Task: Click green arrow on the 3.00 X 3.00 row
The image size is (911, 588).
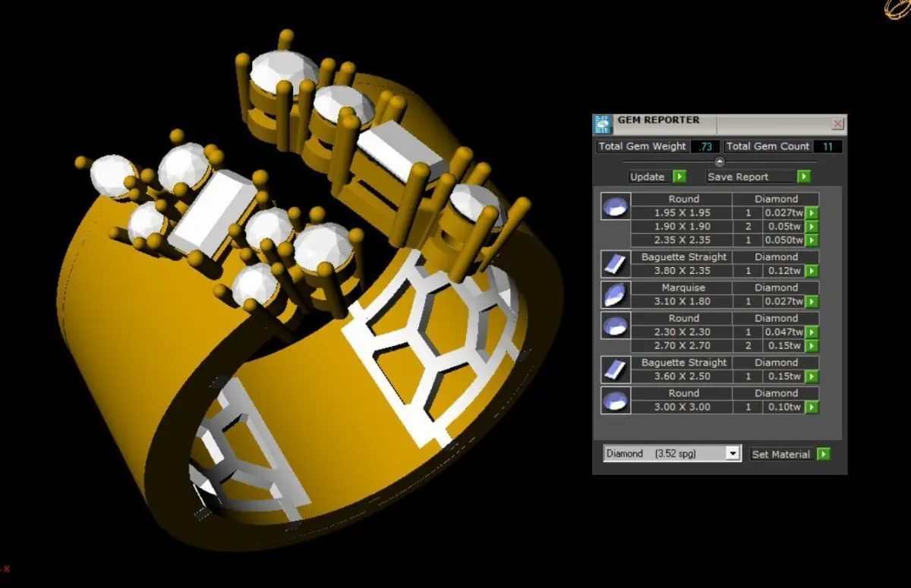Action: point(812,407)
